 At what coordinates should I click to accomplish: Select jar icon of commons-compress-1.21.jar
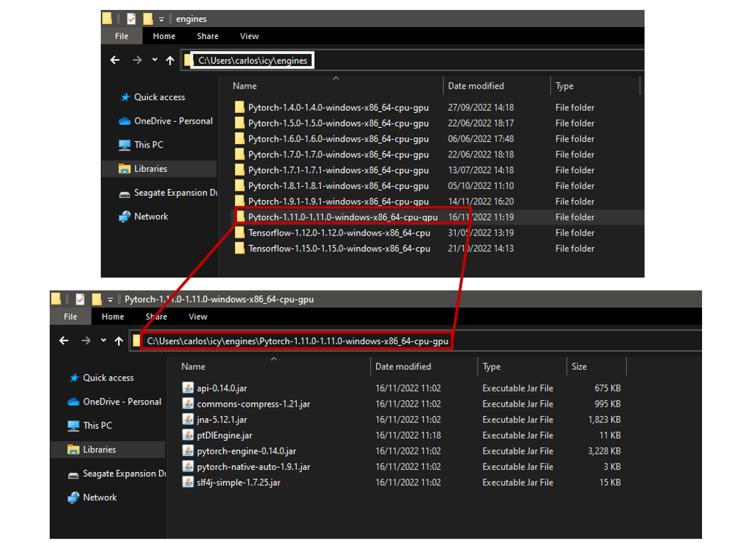click(x=187, y=404)
